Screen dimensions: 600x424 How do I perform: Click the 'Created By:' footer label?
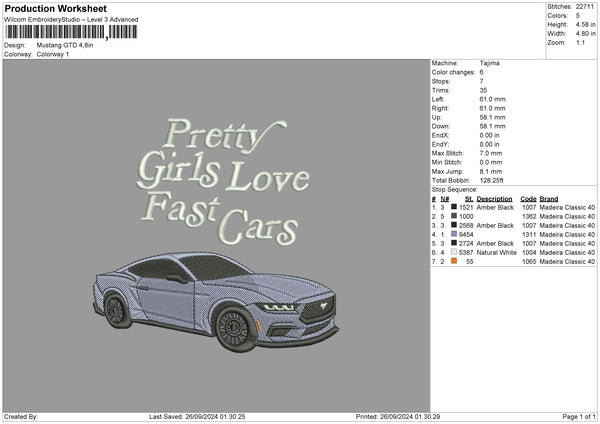[x=21, y=417]
